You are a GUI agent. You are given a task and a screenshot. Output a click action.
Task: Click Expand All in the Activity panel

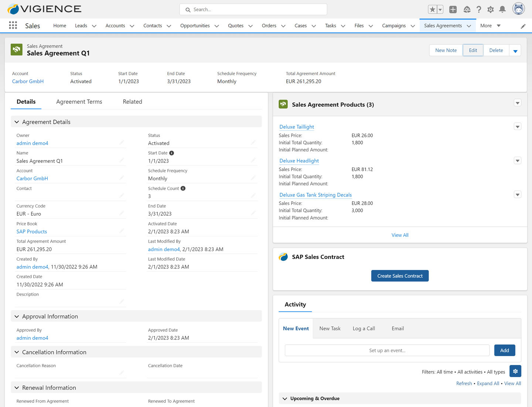488,383
